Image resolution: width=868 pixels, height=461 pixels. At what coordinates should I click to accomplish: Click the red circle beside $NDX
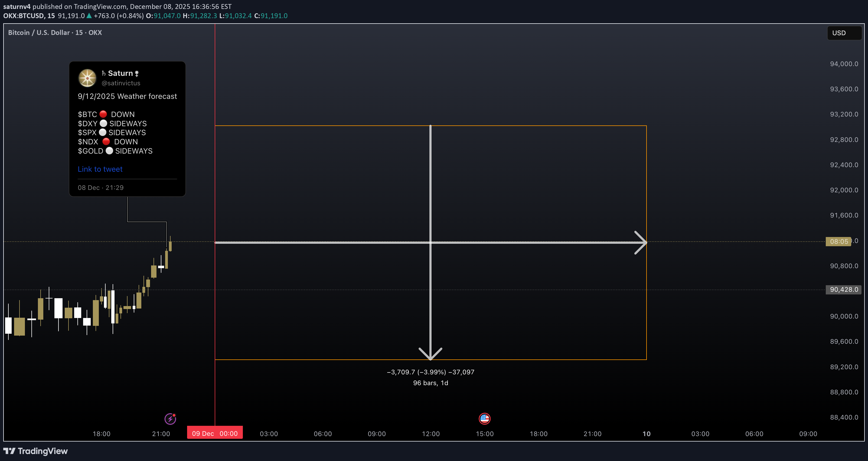coord(106,142)
